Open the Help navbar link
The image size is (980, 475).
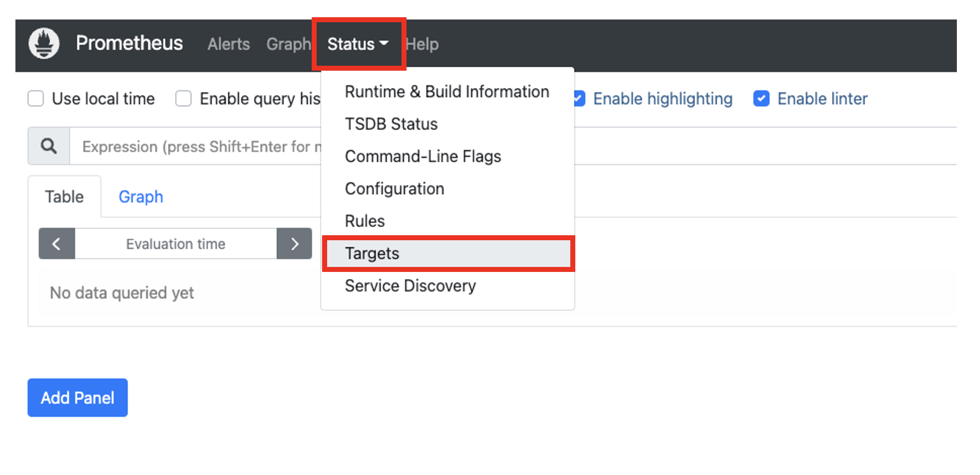pos(422,44)
